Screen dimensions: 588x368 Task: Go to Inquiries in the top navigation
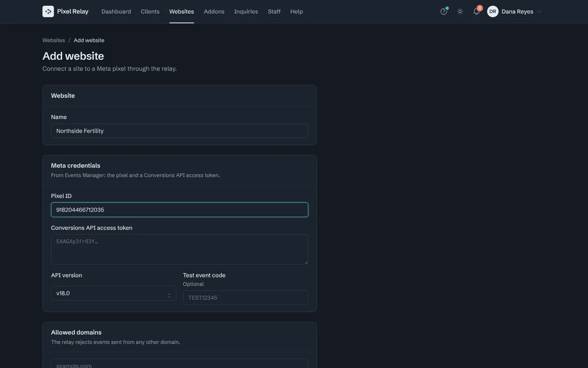click(x=246, y=11)
